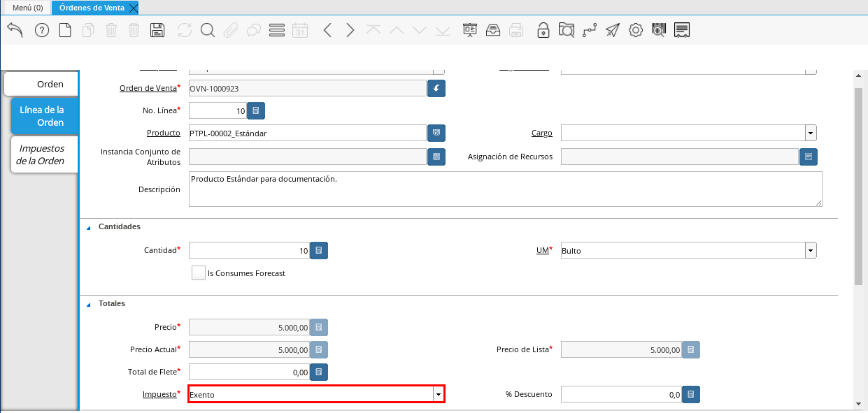Click the No. Línea input field
This screenshot has height=413, width=868.
[x=218, y=110]
